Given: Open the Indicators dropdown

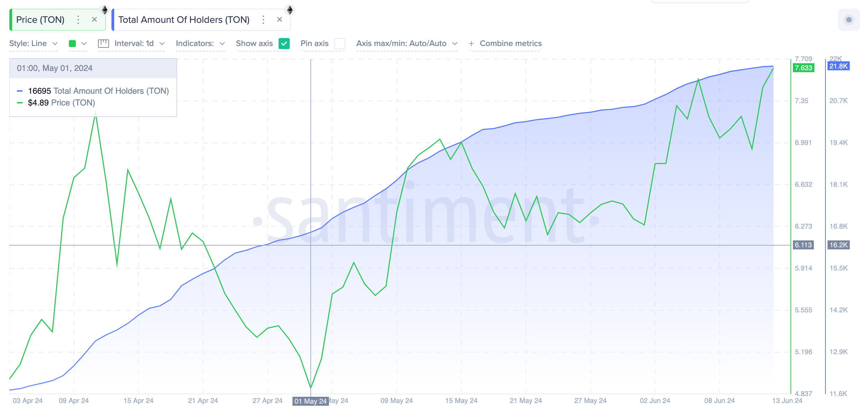Looking at the screenshot, I should 200,44.
